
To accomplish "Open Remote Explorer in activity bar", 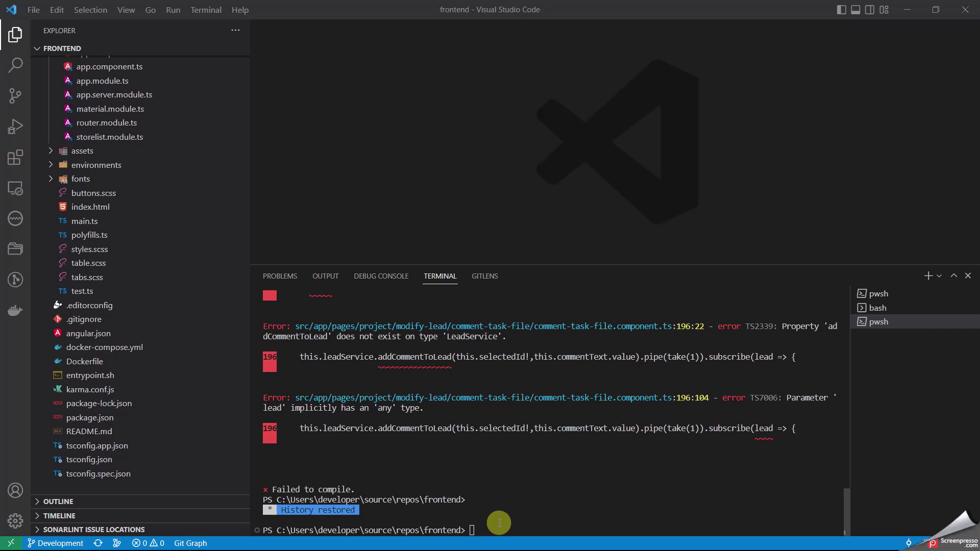I will point(15,188).
